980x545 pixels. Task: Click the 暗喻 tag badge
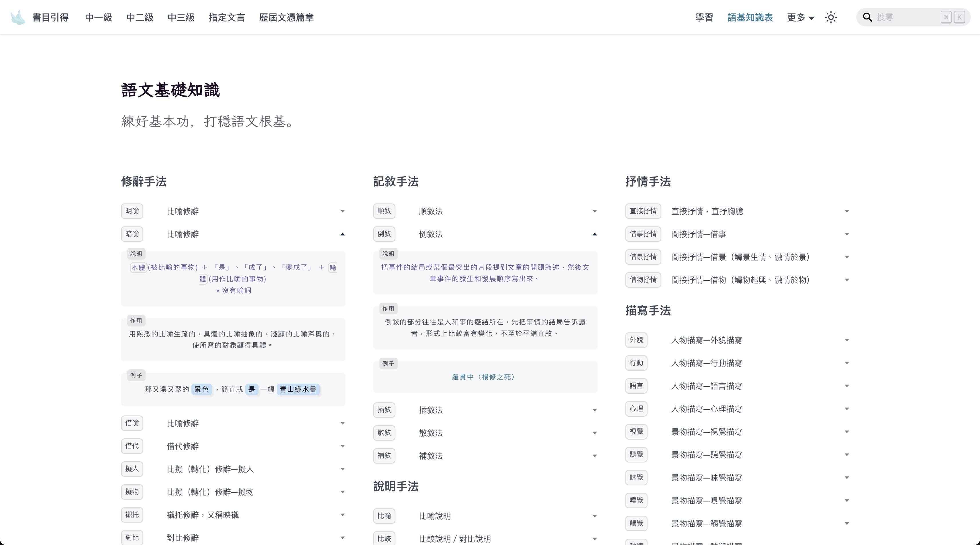pyautogui.click(x=132, y=234)
